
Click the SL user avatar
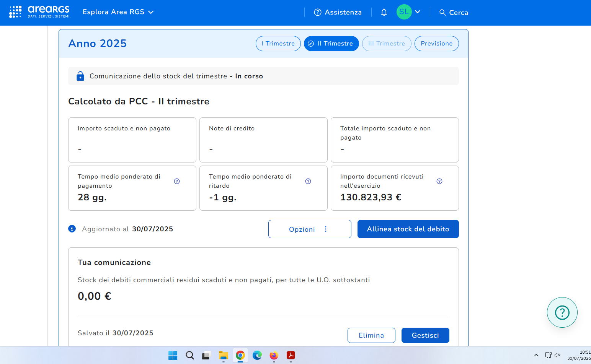[x=404, y=12]
